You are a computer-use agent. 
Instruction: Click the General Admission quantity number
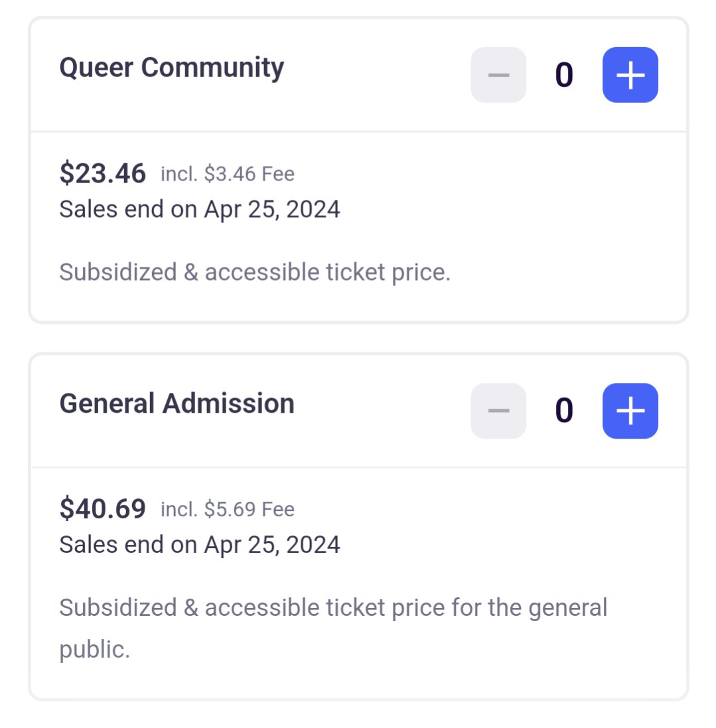[x=564, y=411]
